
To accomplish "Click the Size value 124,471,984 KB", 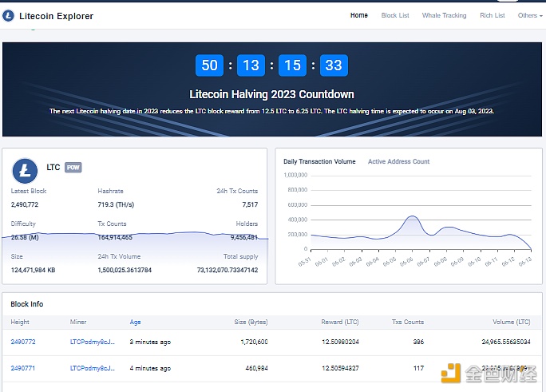I will [x=33, y=270].
